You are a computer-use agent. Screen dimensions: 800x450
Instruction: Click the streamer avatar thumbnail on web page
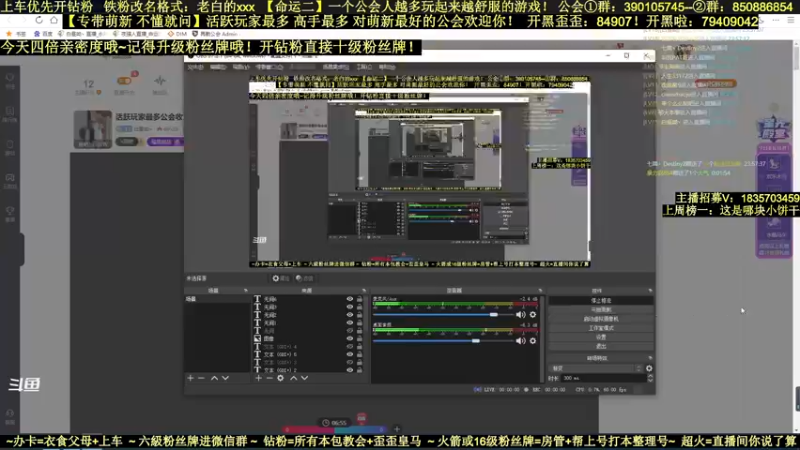pyautogui.click(x=92, y=129)
